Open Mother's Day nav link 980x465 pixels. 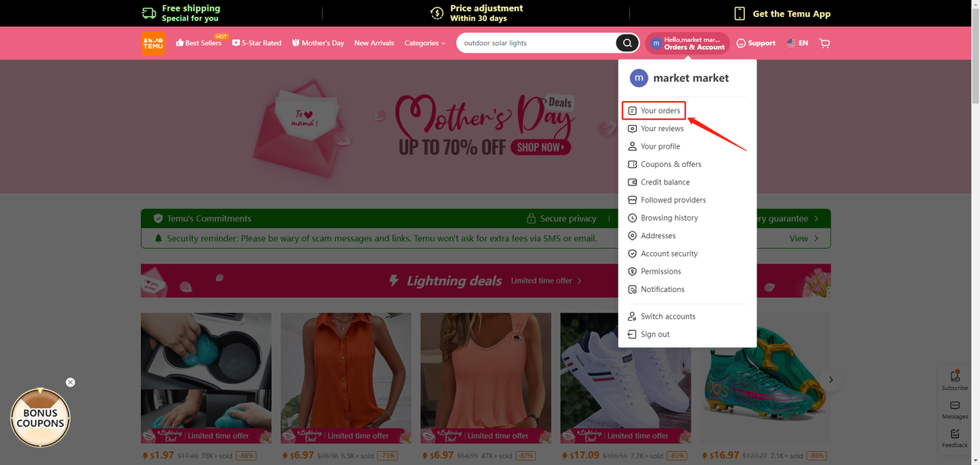coord(318,43)
